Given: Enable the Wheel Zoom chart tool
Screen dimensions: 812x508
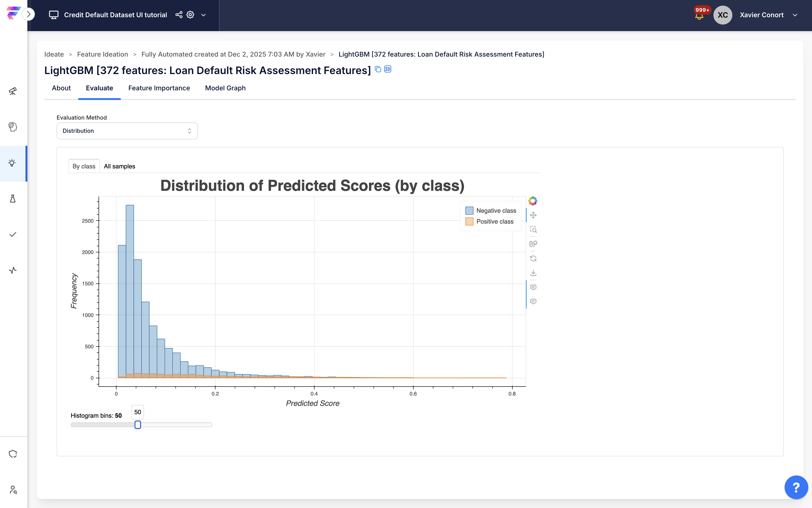Looking at the screenshot, I should [533, 244].
